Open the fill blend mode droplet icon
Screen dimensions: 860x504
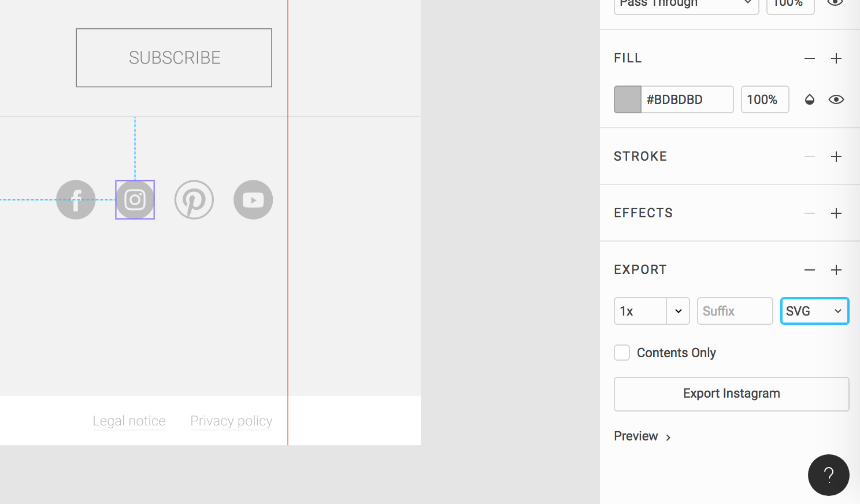point(809,99)
